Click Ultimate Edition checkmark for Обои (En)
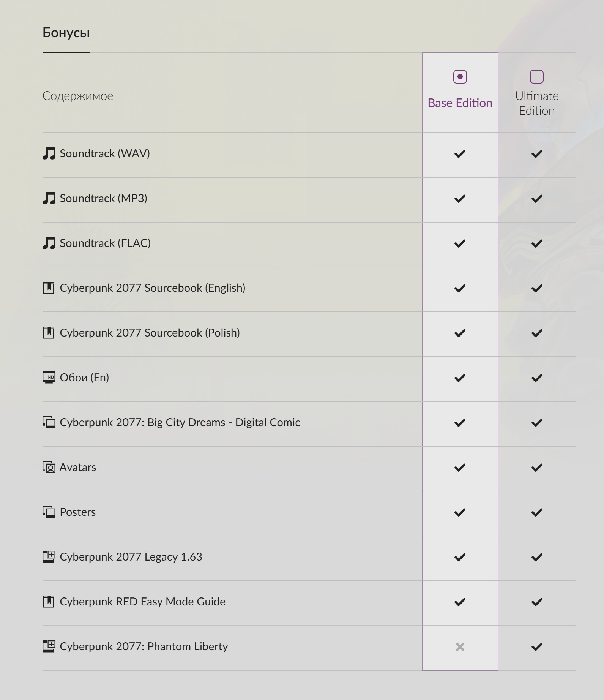The height and width of the screenshot is (700, 604). (537, 378)
